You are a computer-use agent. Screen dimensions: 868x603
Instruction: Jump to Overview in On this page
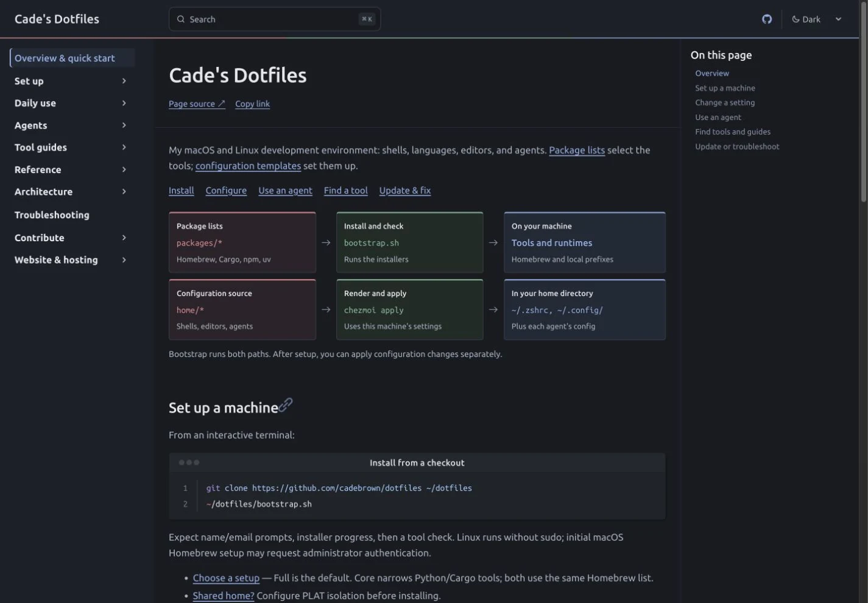pyautogui.click(x=712, y=73)
